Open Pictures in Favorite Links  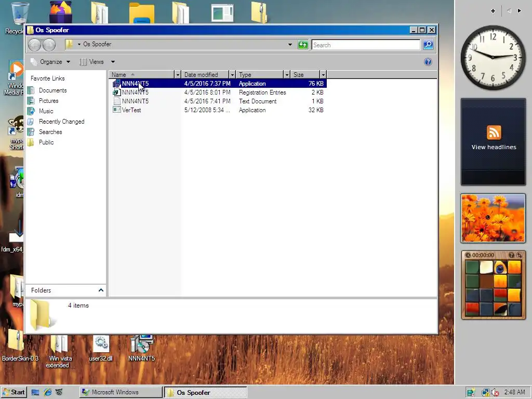coord(48,101)
